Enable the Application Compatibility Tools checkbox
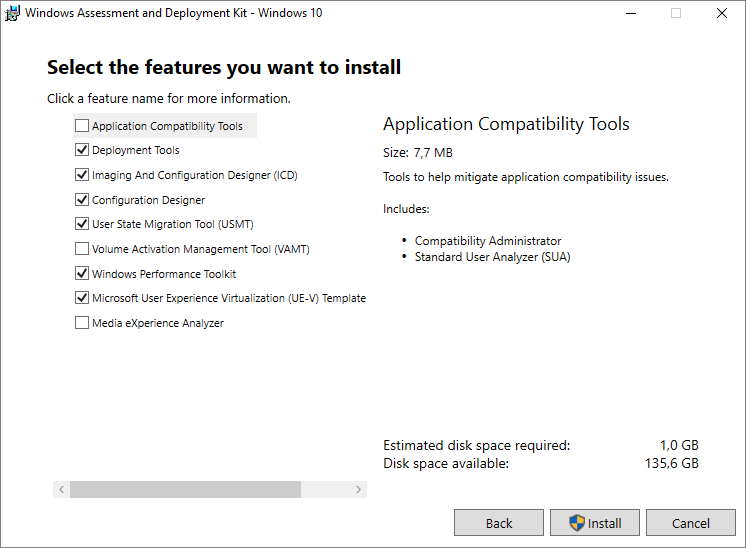The height and width of the screenshot is (548, 746). pyautogui.click(x=82, y=126)
